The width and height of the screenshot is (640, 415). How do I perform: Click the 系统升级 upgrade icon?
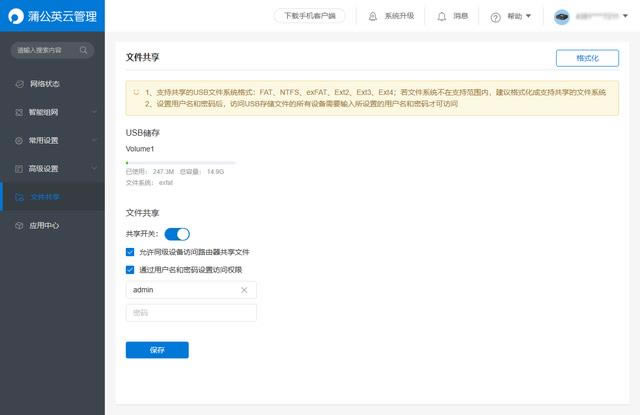[373, 16]
